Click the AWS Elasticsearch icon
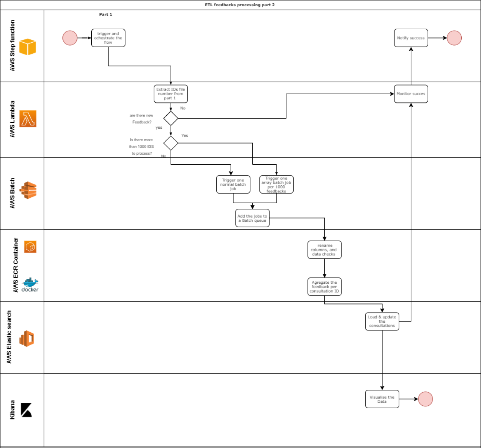Viewport: 481px width, 448px height. [x=27, y=338]
